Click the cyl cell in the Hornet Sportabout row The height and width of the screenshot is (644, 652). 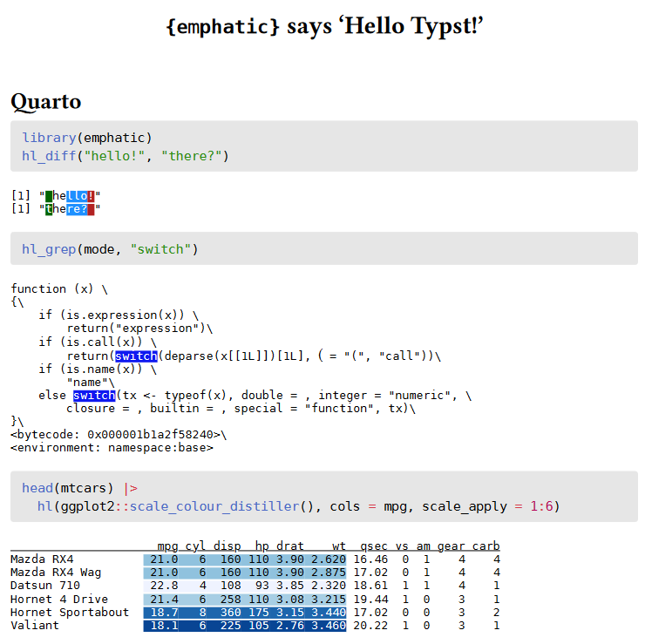202,612
